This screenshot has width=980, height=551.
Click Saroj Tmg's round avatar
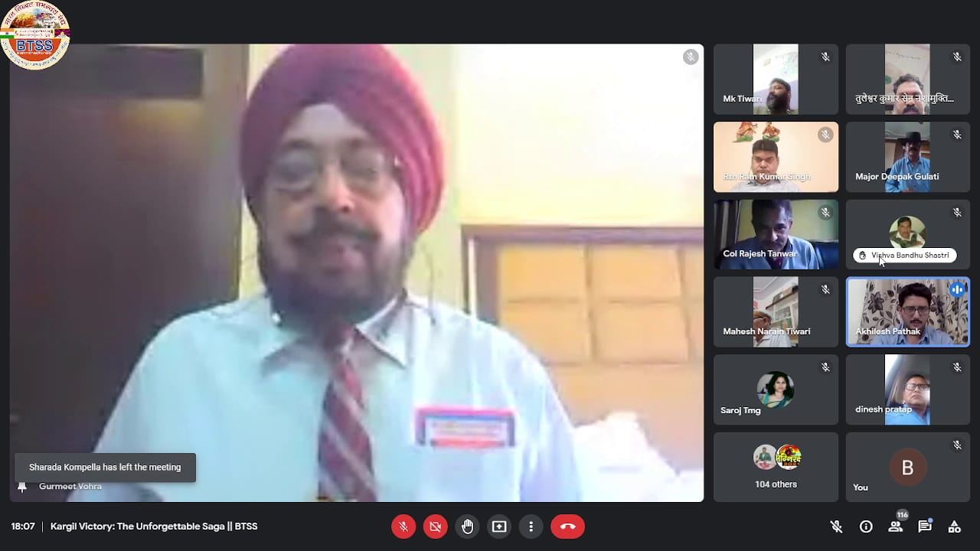coord(776,390)
